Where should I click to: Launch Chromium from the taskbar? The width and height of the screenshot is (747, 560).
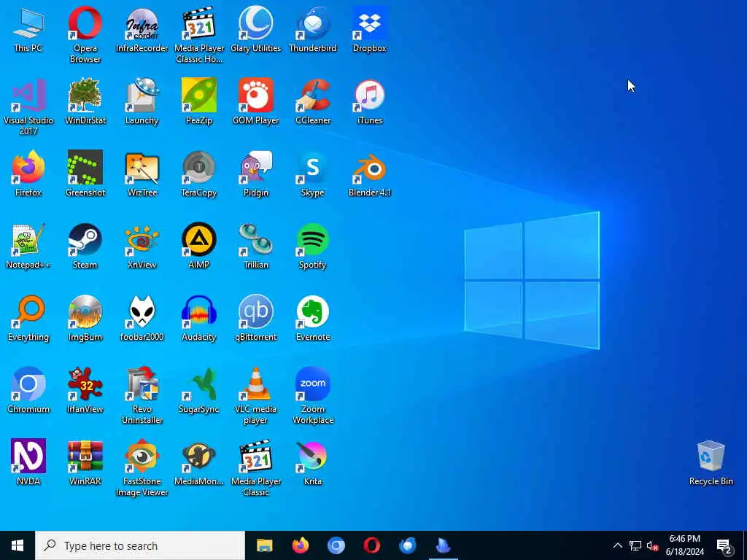click(336, 545)
